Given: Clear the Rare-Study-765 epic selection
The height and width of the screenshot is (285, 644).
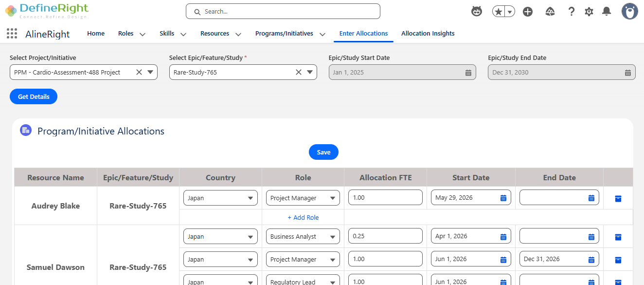Looking at the screenshot, I should click(299, 72).
